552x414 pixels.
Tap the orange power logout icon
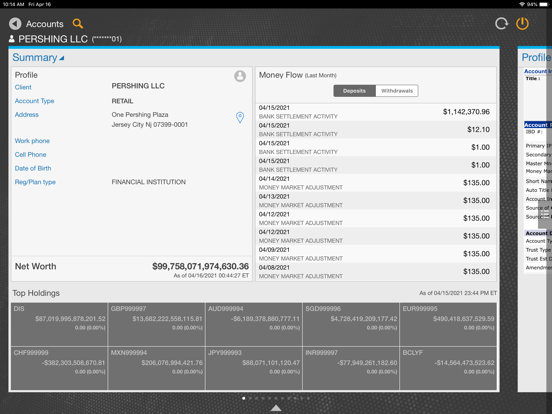522,24
